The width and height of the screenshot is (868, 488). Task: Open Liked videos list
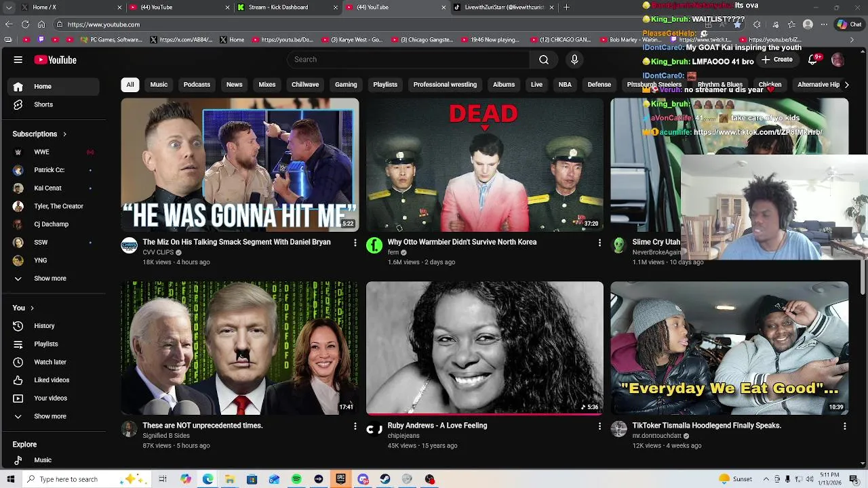pyautogui.click(x=52, y=380)
